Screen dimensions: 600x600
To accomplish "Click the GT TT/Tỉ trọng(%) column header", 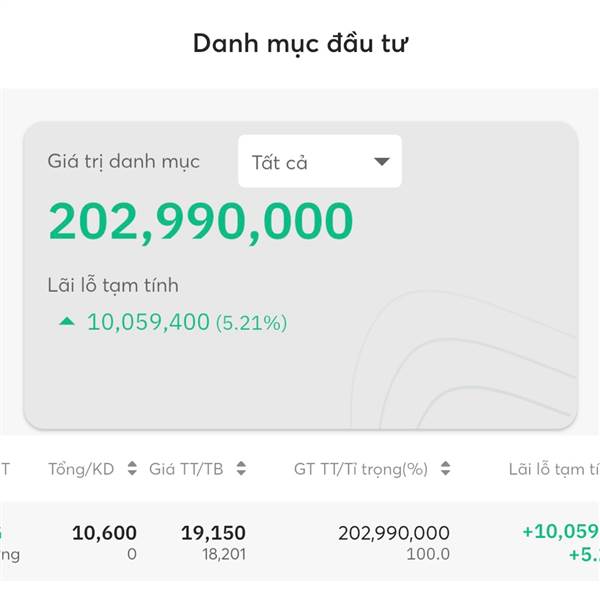I will [361, 469].
